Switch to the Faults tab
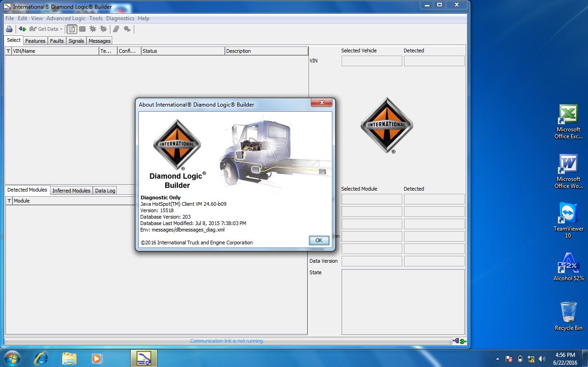This screenshot has width=588, height=367. tap(57, 41)
